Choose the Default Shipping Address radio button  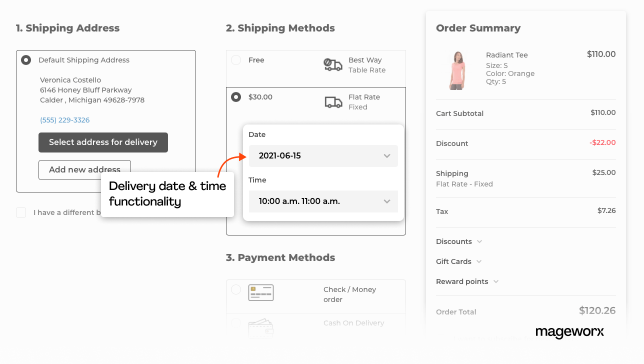pos(26,59)
